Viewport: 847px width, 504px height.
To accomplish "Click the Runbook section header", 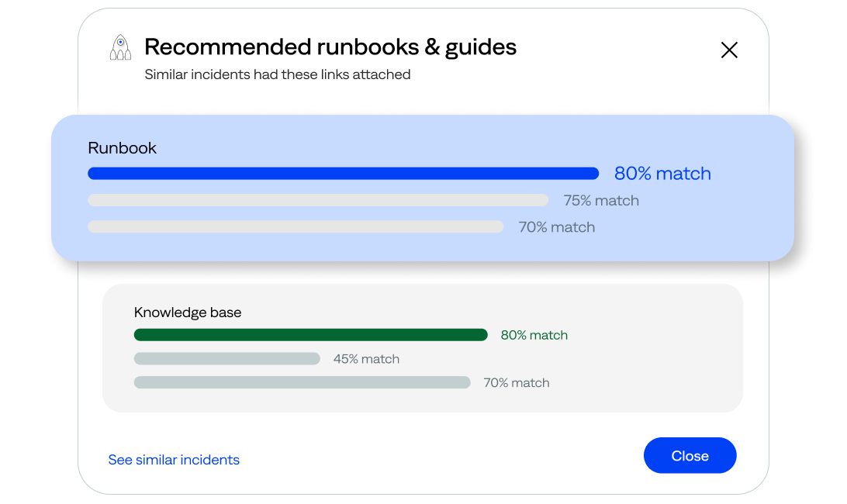I will tap(122, 147).
